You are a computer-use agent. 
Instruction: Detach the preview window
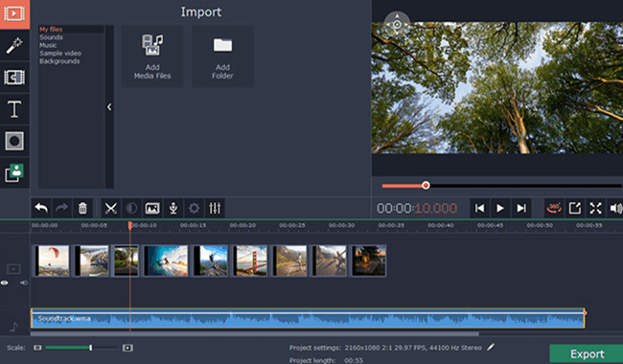pyautogui.click(x=574, y=208)
